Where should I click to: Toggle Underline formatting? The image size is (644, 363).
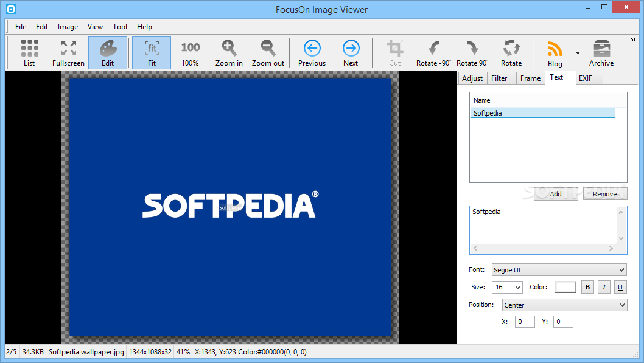(x=620, y=287)
